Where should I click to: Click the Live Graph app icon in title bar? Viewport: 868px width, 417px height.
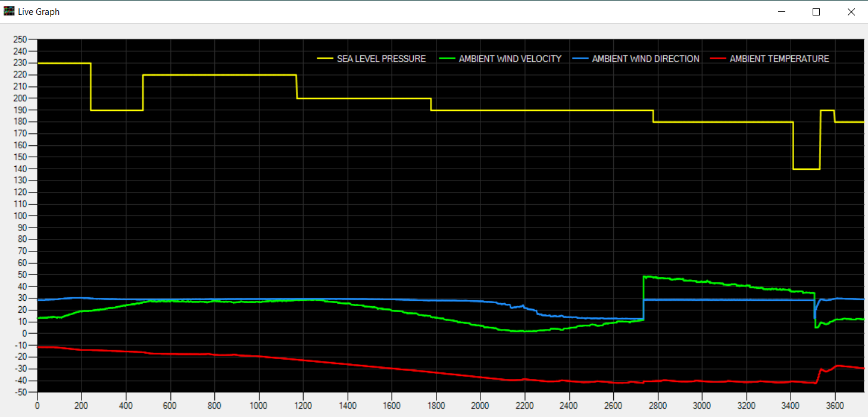9,11
